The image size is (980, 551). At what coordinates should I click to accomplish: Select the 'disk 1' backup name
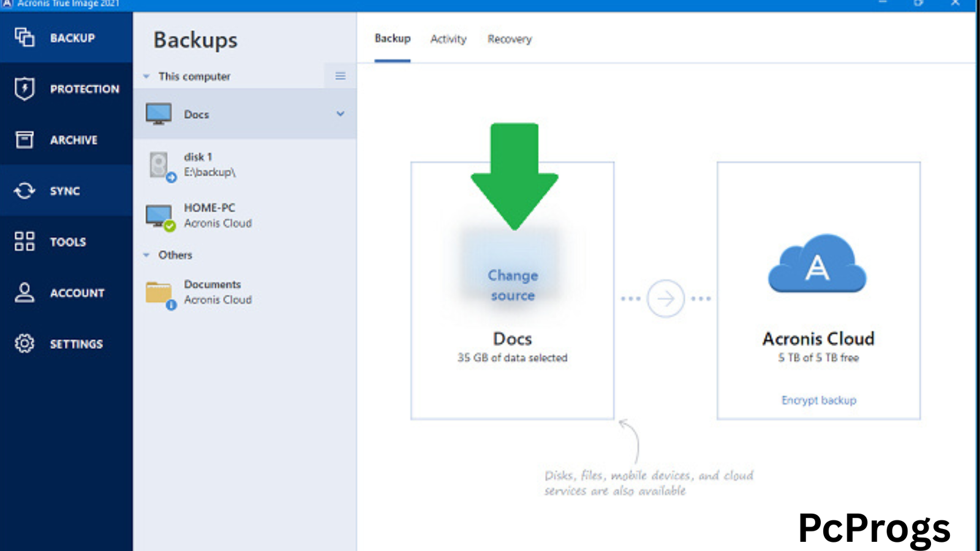[198, 157]
